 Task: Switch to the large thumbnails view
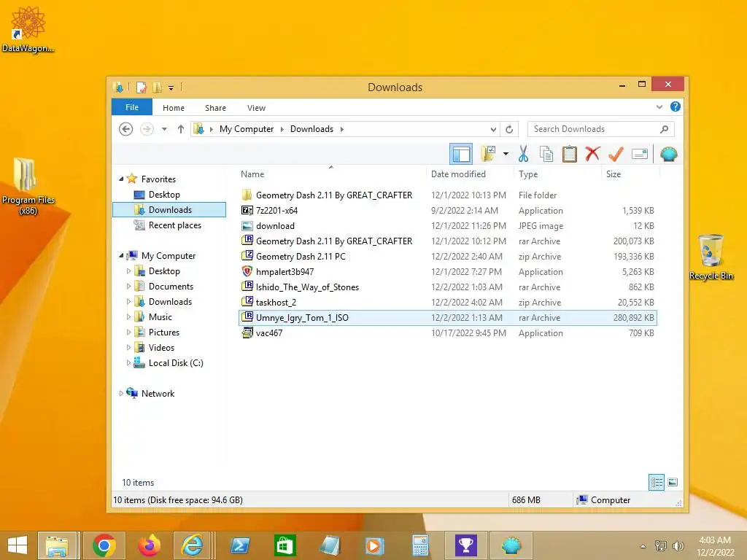pos(673,483)
